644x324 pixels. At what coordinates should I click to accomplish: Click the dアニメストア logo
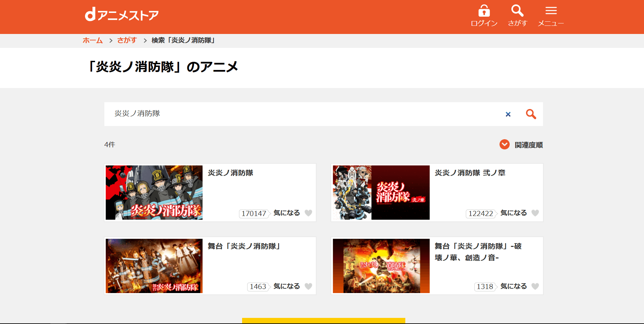[x=122, y=15]
